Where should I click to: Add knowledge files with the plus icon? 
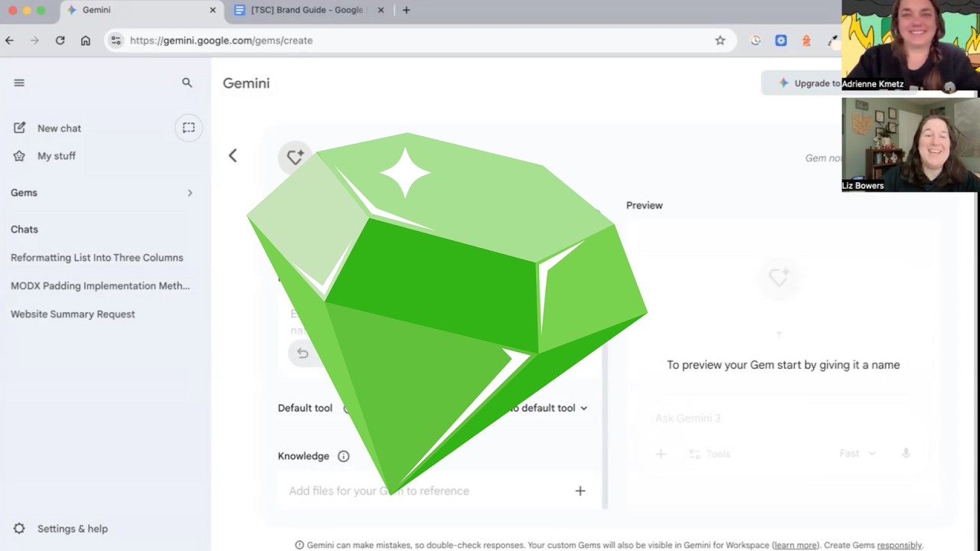pos(580,491)
